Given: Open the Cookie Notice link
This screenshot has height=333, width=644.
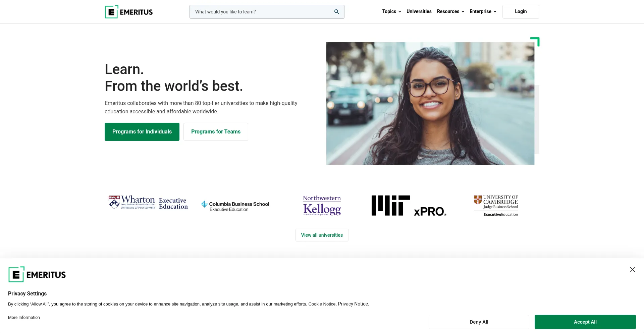Looking at the screenshot, I should coord(322,304).
